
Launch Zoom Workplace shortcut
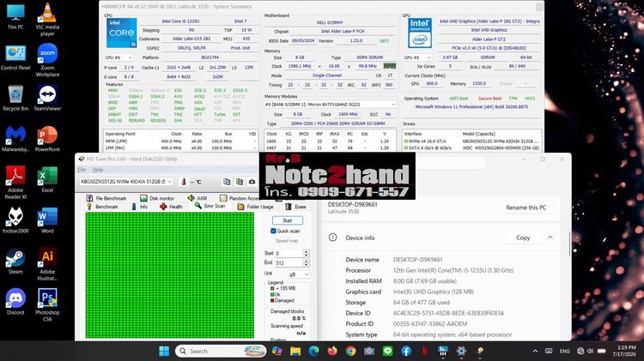[47, 60]
